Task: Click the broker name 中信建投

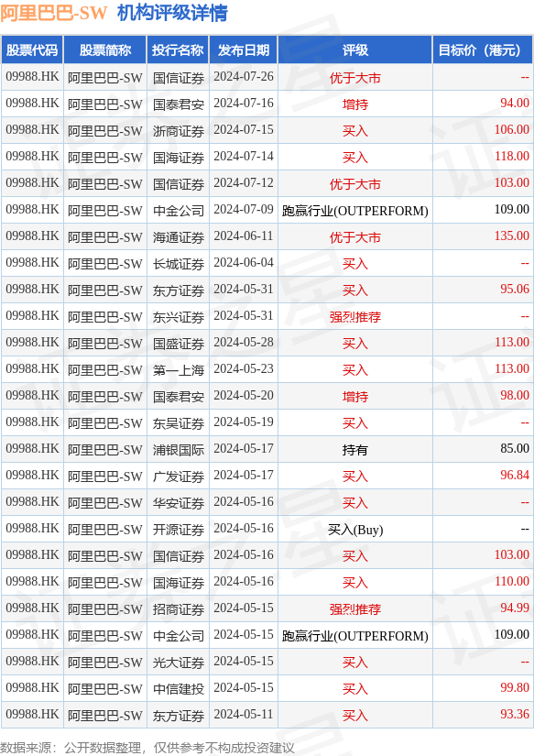Action: click(x=179, y=688)
